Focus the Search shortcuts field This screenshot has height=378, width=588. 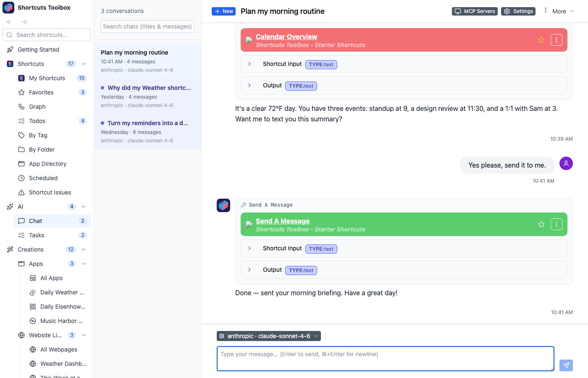coord(47,35)
